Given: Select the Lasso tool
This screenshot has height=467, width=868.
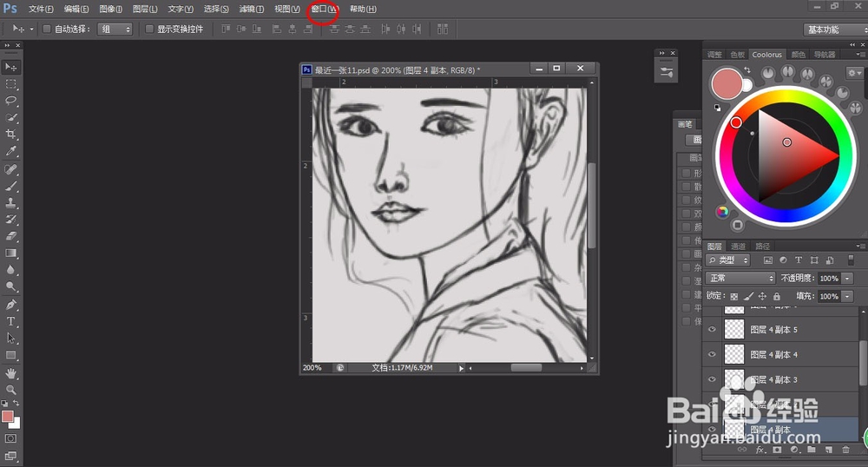Looking at the screenshot, I should [10, 101].
